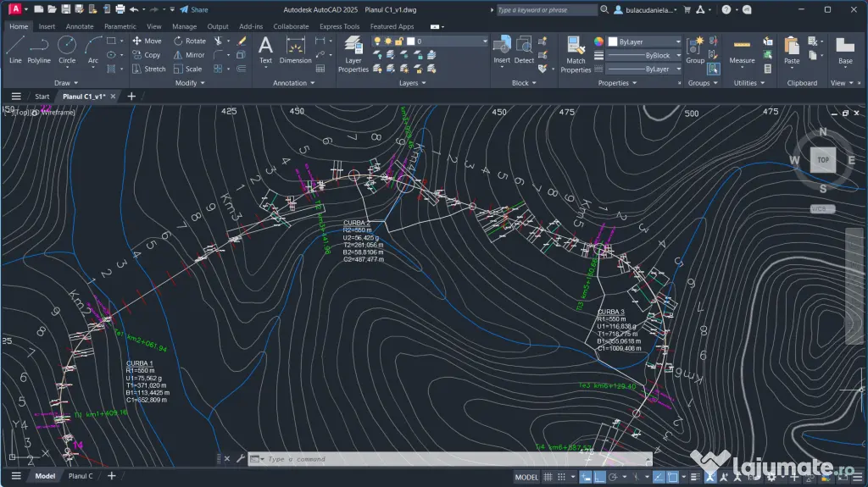Viewport: 868px width, 487px height.
Task: Open the Quick Calculator icon in Utilities
Action: (x=768, y=69)
